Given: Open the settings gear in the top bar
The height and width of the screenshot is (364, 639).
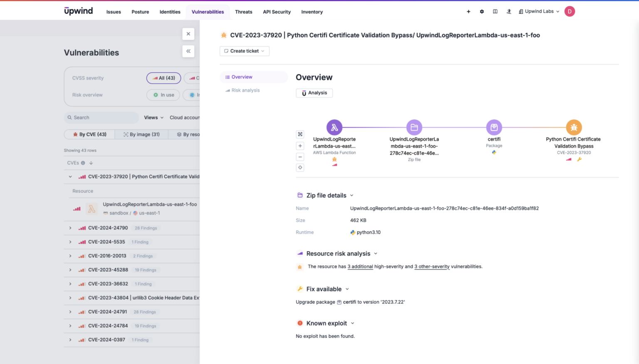Looking at the screenshot, I should tap(481, 11).
